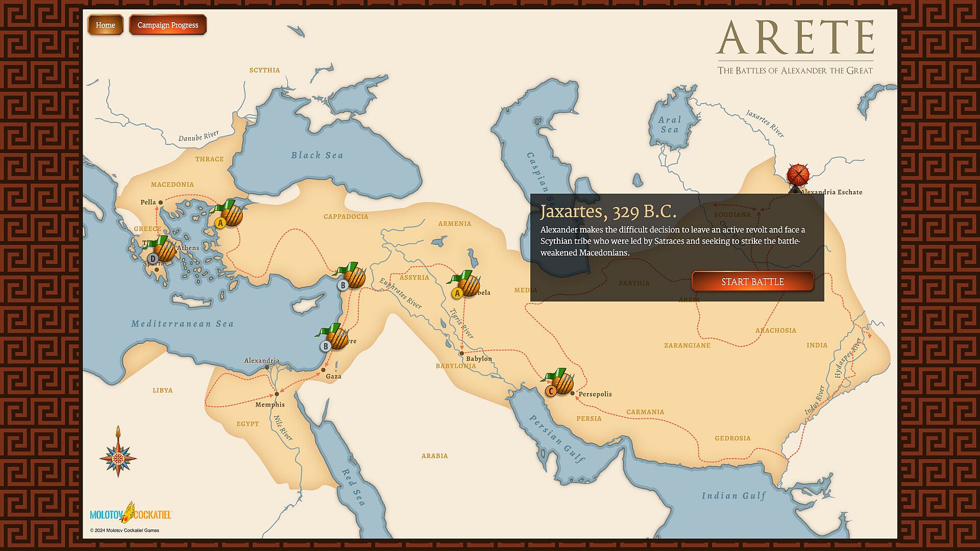Viewport: 980px width, 551px height.
Task: Open the Campaign Progress screen
Action: click(x=167, y=25)
